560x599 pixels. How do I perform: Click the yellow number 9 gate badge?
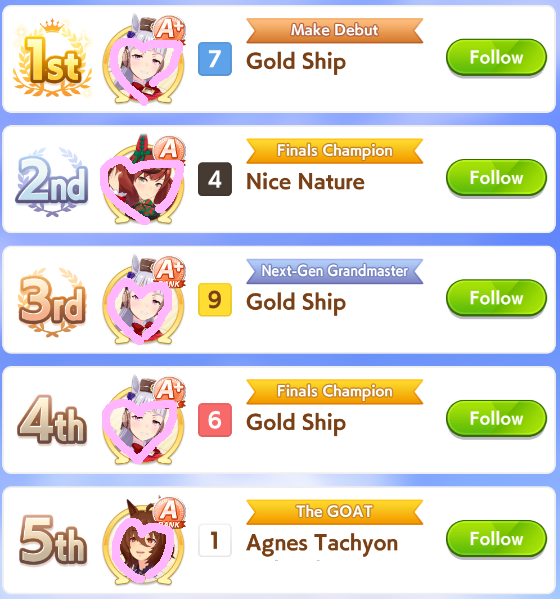pos(215,300)
